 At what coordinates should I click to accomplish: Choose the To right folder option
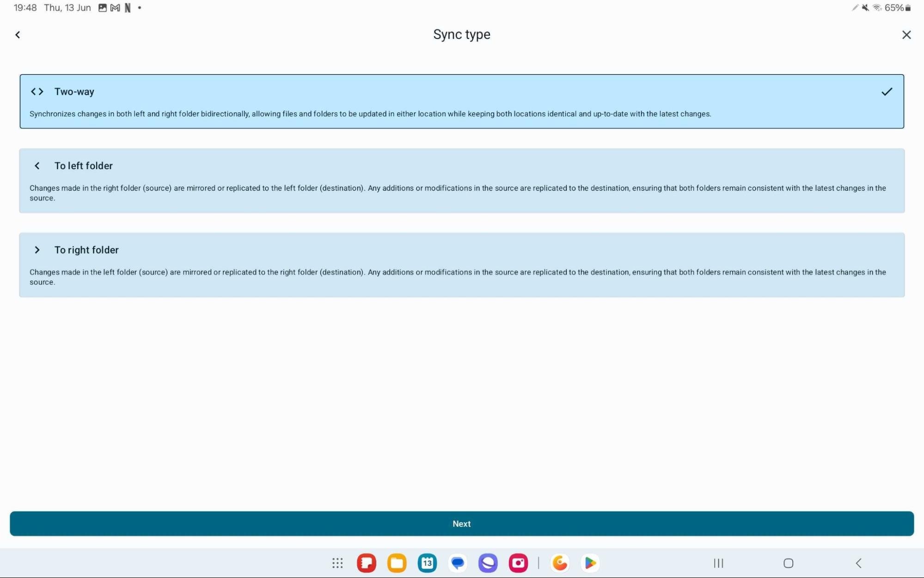462,265
